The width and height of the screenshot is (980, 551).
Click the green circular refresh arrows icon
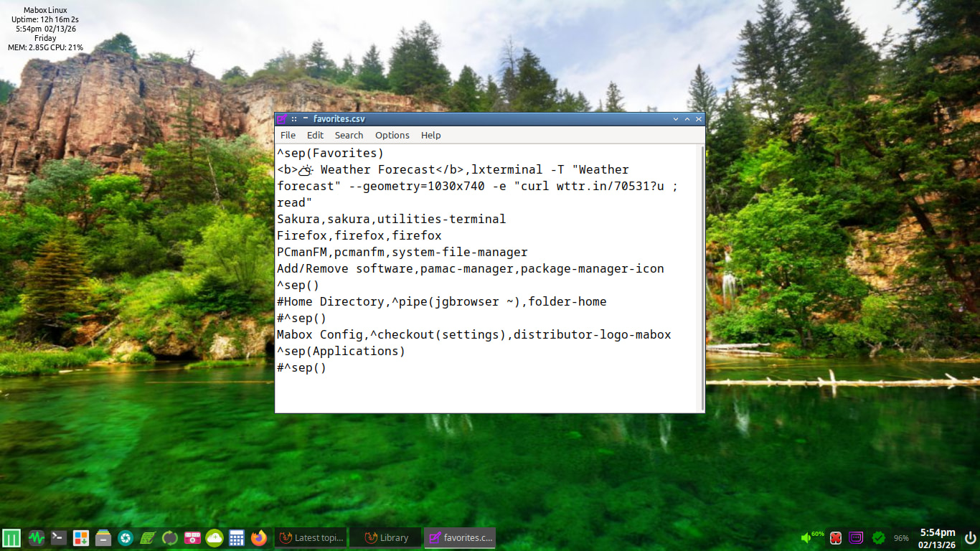pyautogui.click(x=170, y=537)
